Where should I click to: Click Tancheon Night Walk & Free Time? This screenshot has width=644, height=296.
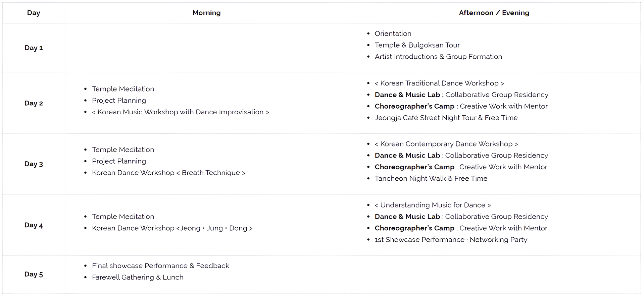(431, 178)
